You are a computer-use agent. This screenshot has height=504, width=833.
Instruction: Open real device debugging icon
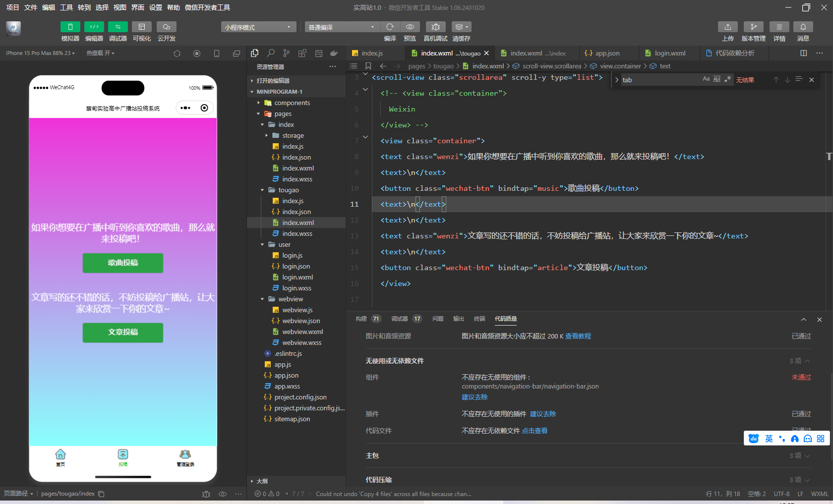click(x=436, y=27)
